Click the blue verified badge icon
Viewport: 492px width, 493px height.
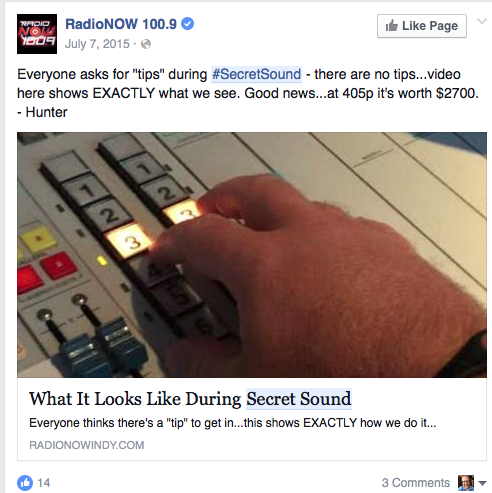point(188,24)
